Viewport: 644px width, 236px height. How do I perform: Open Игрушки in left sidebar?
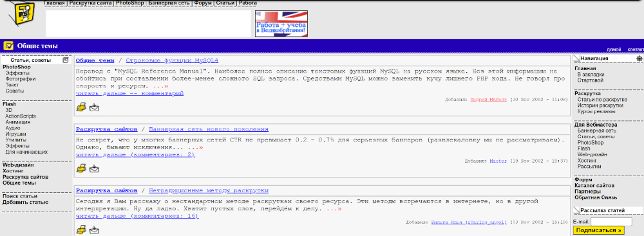16,134
